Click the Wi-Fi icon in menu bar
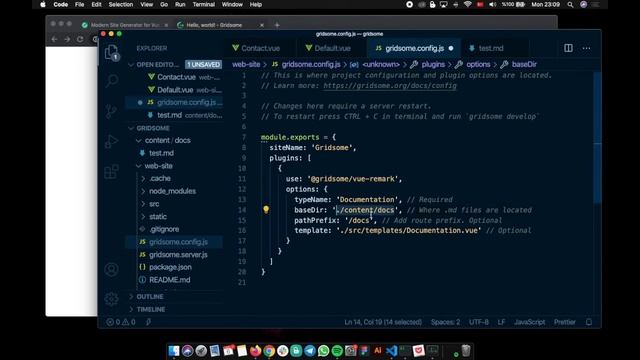 (x=467, y=4)
